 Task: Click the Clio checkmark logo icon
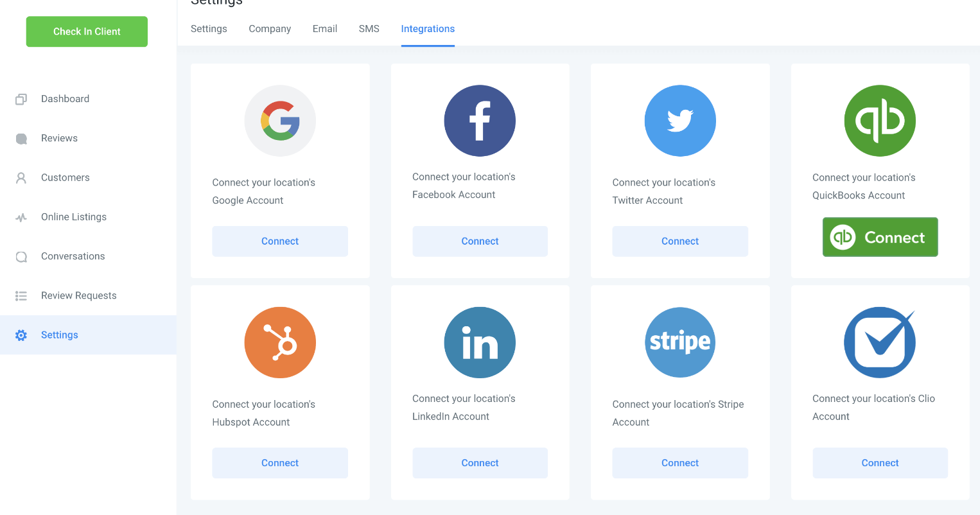click(880, 342)
